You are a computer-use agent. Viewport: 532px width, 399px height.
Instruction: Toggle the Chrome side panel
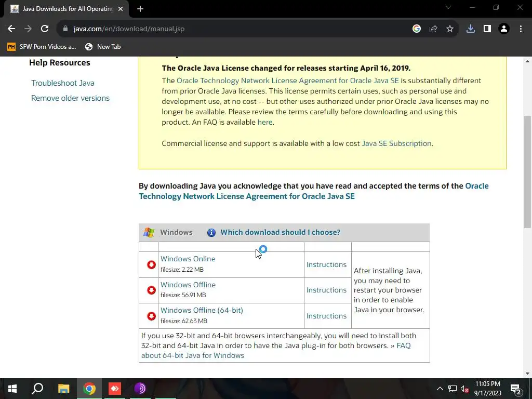point(487,29)
